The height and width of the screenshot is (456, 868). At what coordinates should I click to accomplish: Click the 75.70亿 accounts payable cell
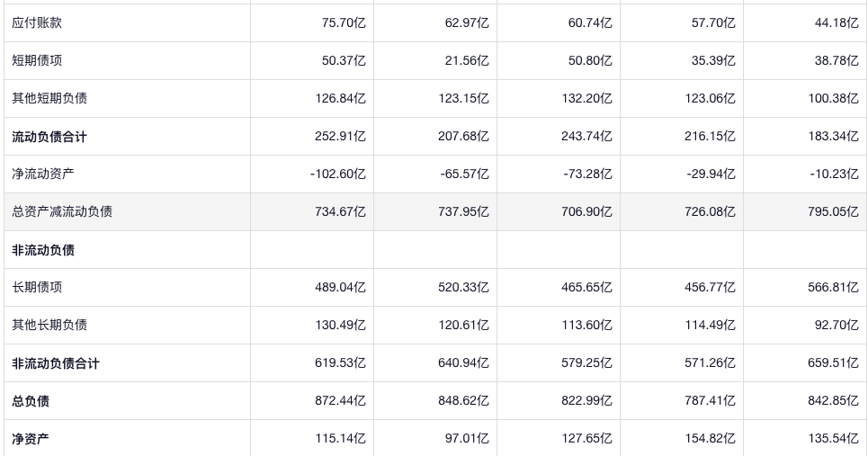tap(343, 22)
